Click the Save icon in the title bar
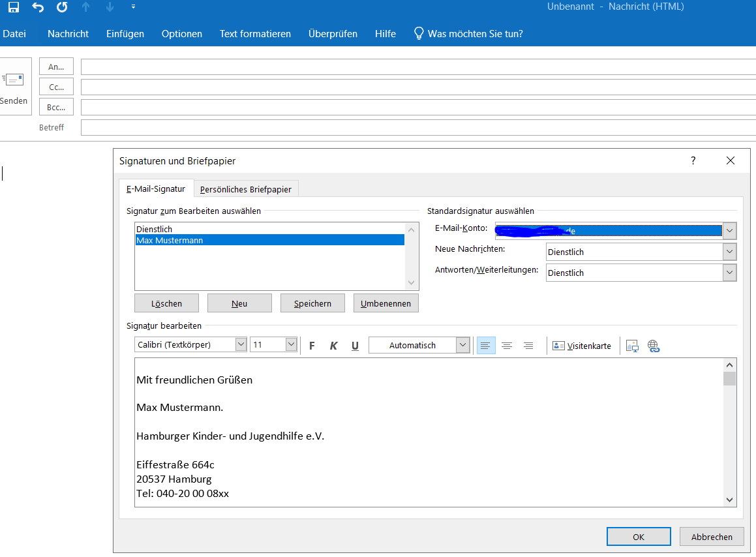Screen dimensions: 756x557 pyautogui.click(x=13, y=7)
